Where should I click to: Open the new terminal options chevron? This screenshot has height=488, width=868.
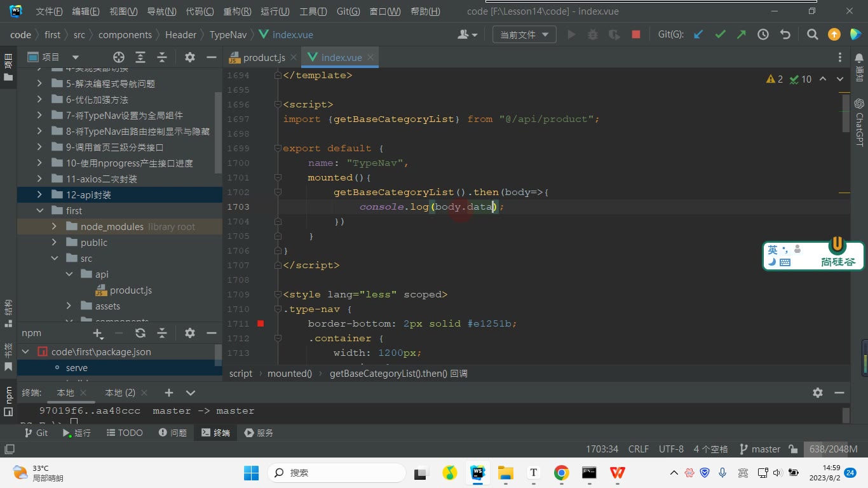point(191,393)
